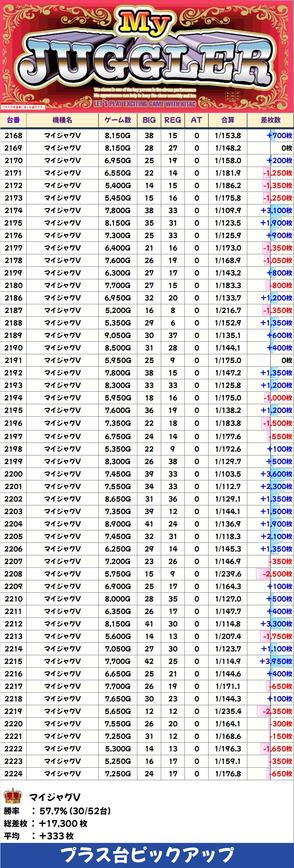This screenshot has width=294, height=868.
Task: Click the +1,900枚 value for machine 2175
Action: coord(277,223)
